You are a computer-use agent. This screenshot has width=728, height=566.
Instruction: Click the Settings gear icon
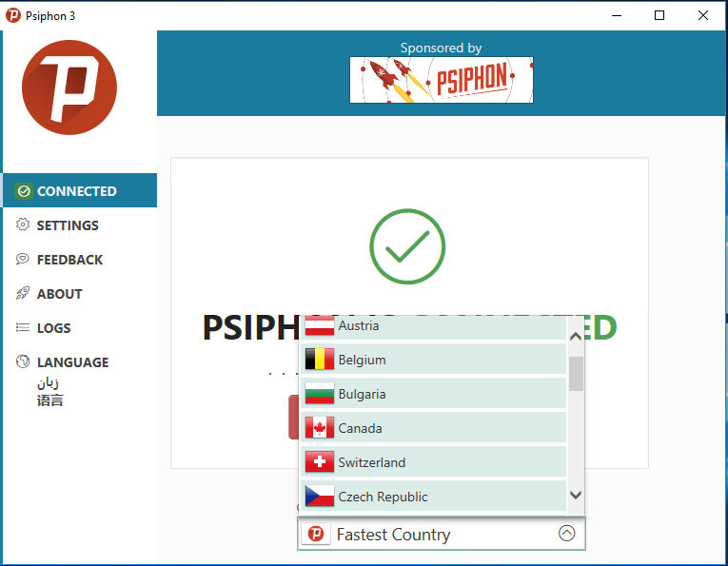22,224
